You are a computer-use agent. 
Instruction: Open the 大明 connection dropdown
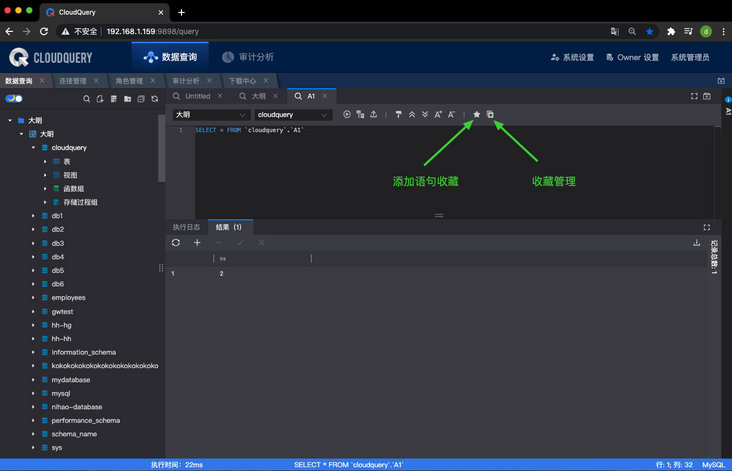(209, 115)
